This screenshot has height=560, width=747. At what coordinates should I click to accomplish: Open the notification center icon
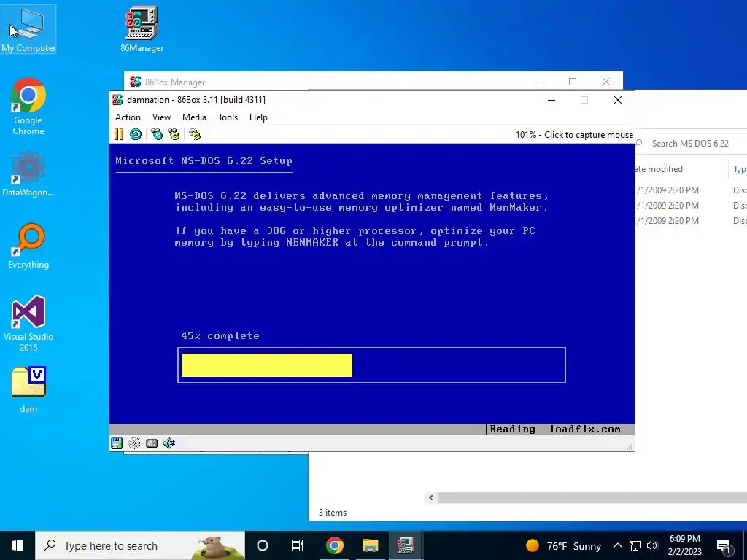pos(724,545)
